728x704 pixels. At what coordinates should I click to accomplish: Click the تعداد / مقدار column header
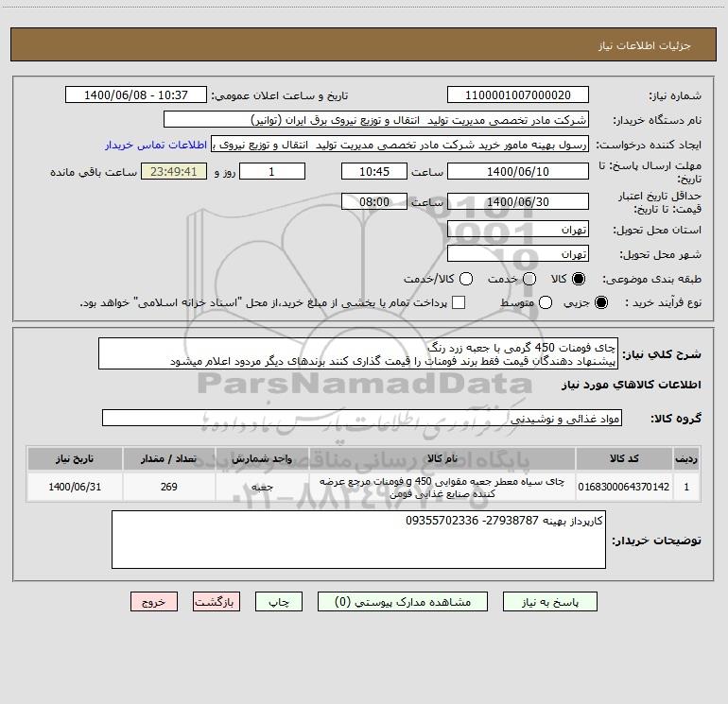click(168, 459)
